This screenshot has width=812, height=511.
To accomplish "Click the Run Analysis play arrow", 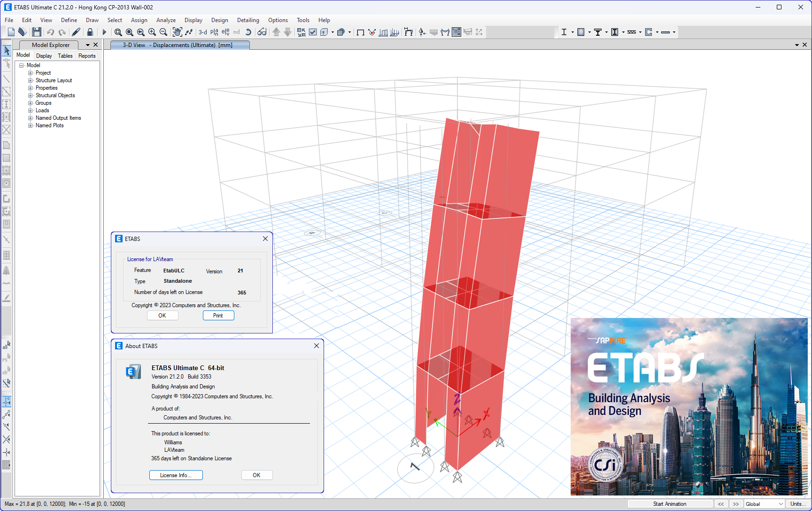I will tap(104, 32).
